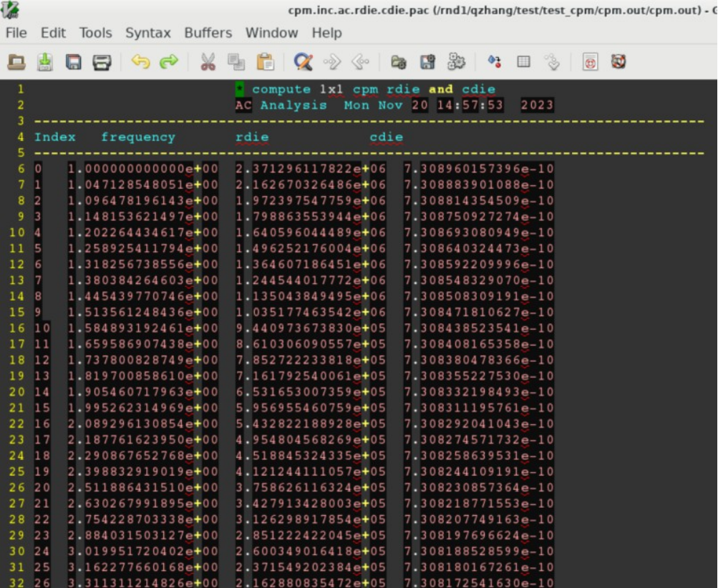Screen dimensions: 718x588
Task: Click rdie value 4.518845324335e+05
Action: click(x=311, y=456)
